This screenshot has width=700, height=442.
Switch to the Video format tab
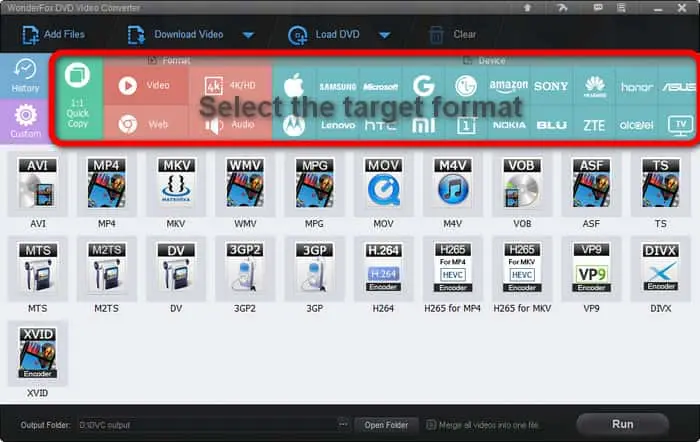(146, 85)
